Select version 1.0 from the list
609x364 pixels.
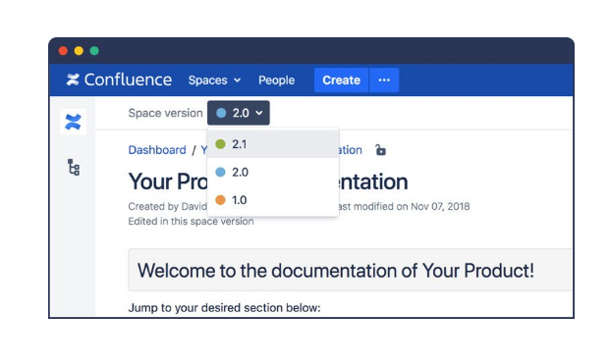(x=273, y=200)
